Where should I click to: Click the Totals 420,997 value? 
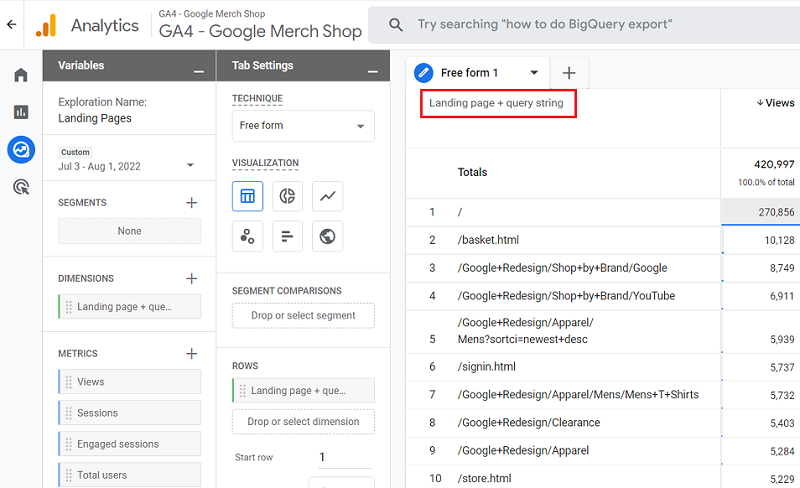tap(774, 164)
